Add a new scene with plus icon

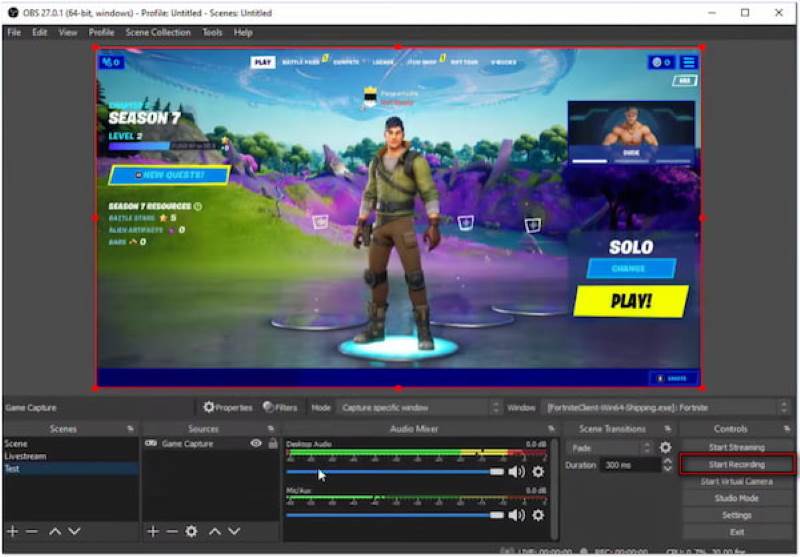[13, 531]
